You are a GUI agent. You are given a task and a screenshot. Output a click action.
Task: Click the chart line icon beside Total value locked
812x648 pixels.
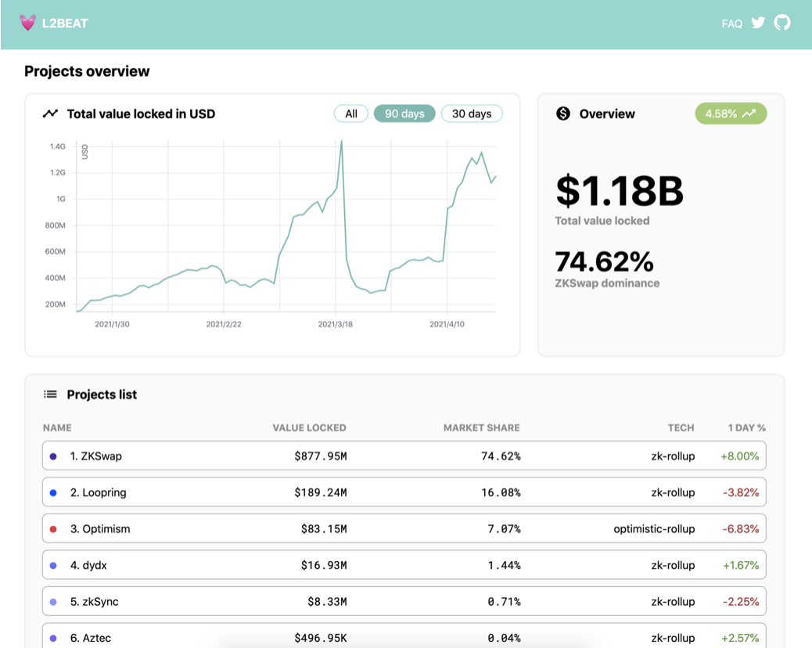50,113
